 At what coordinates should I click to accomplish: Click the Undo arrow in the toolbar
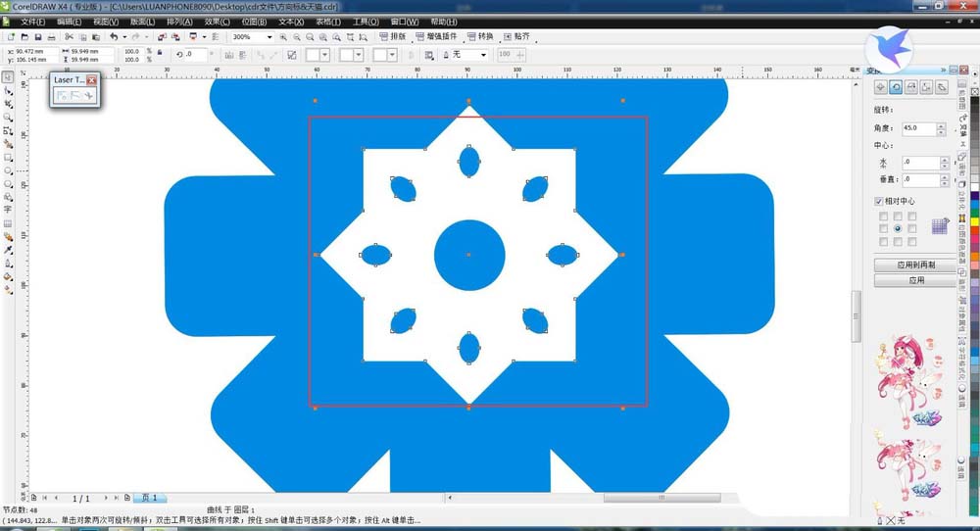(x=114, y=37)
